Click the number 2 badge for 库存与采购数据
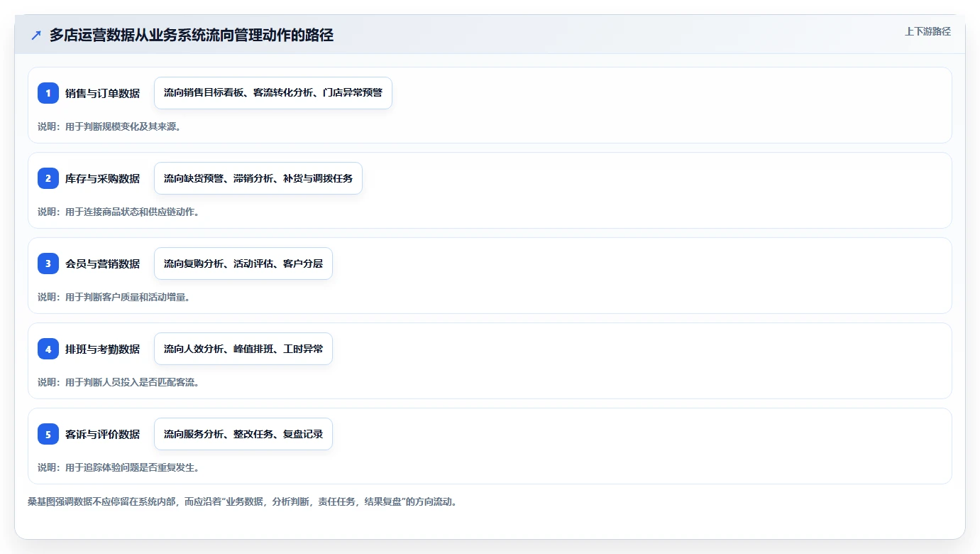The height and width of the screenshot is (554, 980). click(48, 178)
